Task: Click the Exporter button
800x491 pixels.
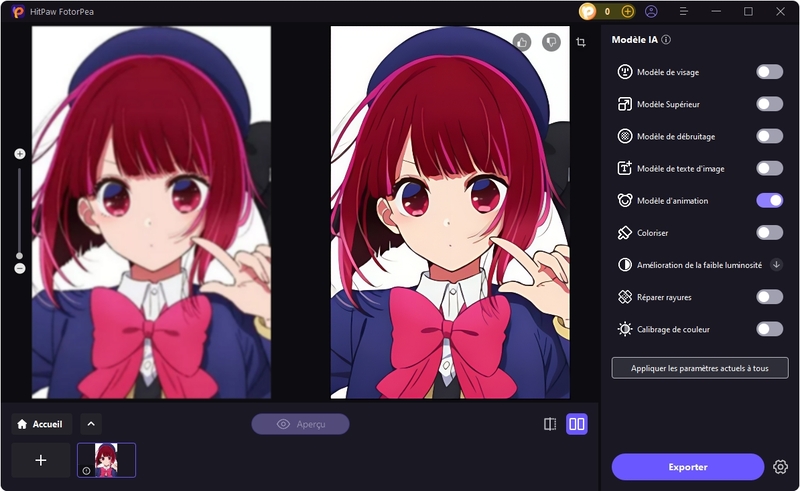Action: (x=688, y=467)
